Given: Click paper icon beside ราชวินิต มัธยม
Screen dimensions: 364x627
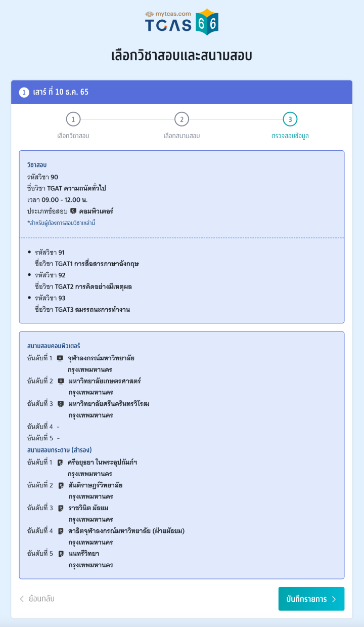Looking at the screenshot, I should point(61,508).
